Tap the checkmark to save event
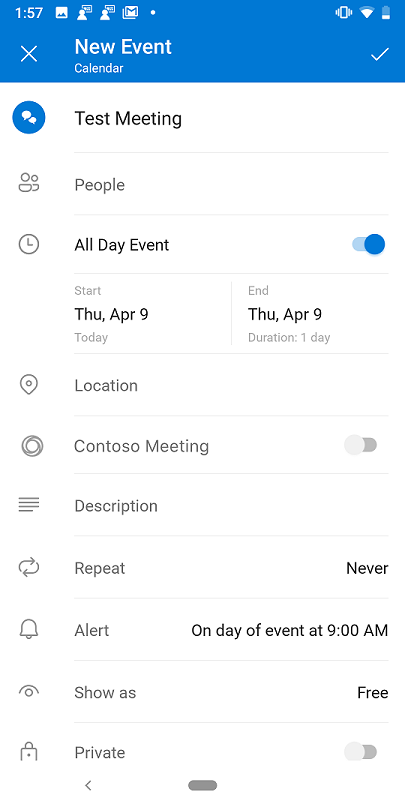 (x=380, y=54)
